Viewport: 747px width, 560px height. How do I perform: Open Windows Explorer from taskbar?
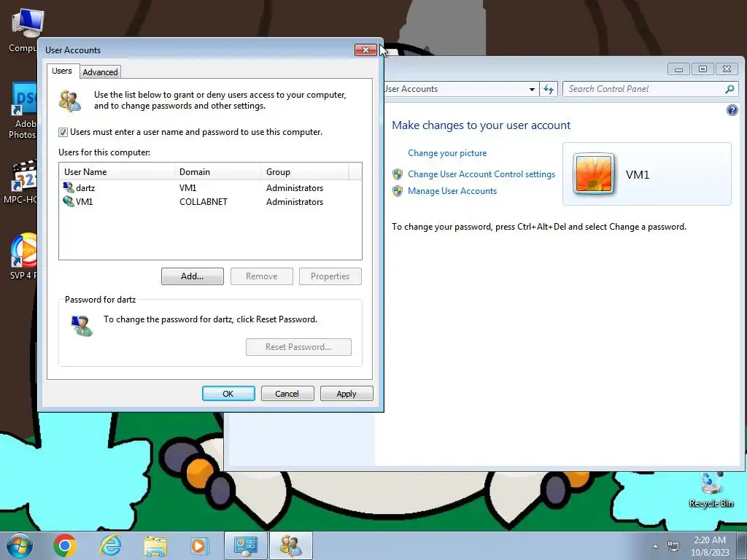pos(155,546)
